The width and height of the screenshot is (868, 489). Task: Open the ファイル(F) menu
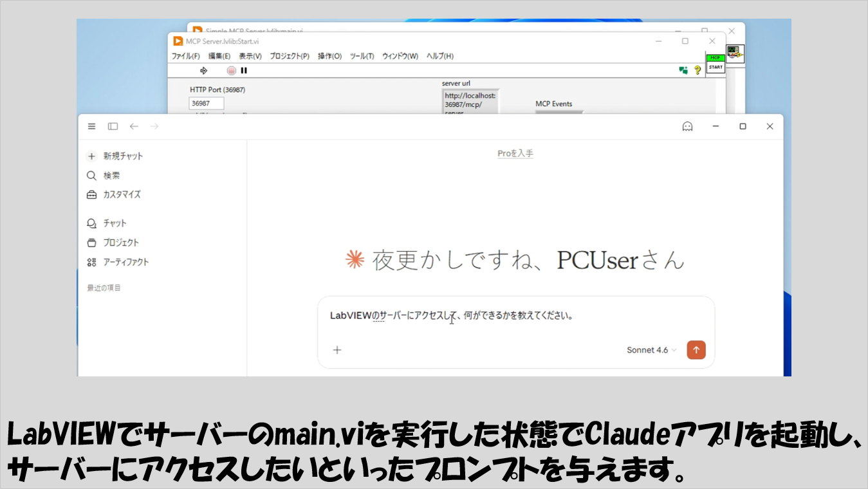(185, 56)
